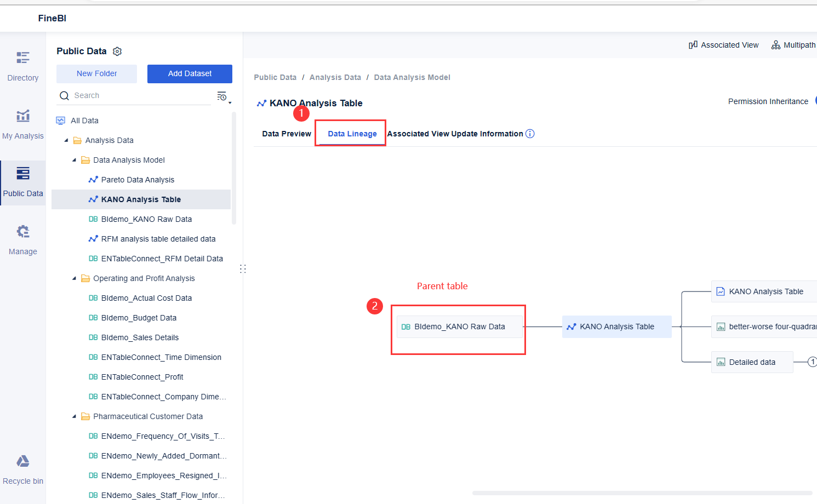Open the Recycle bin

23,469
